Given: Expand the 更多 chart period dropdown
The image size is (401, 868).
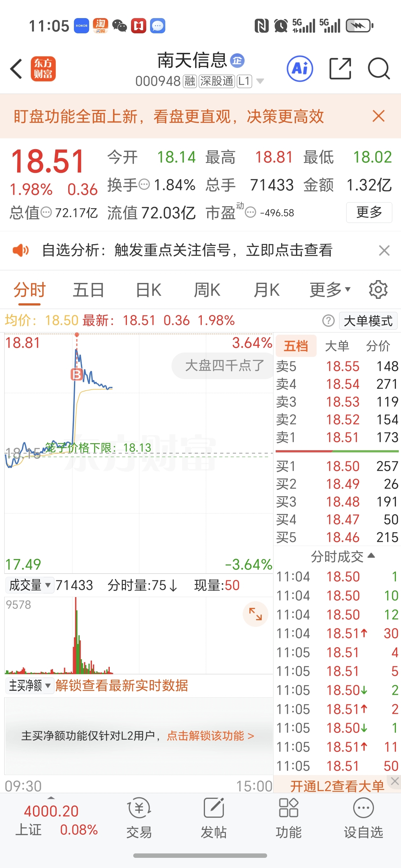Looking at the screenshot, I should tap(330, 290).
